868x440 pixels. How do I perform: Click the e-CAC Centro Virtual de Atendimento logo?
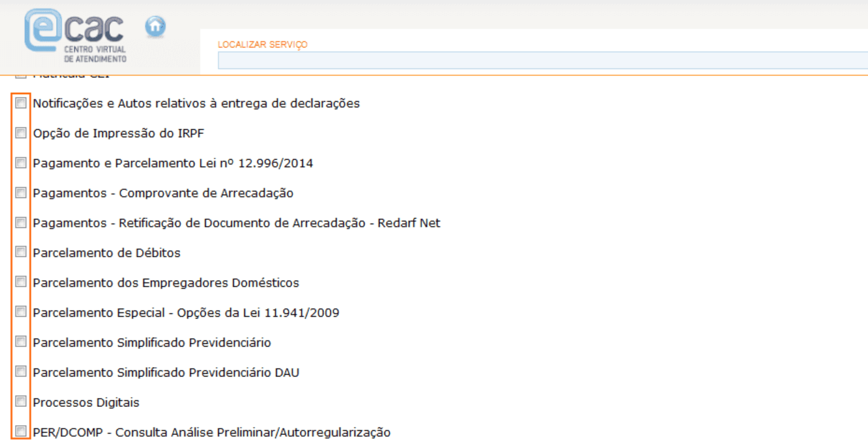tap(75, 36)
